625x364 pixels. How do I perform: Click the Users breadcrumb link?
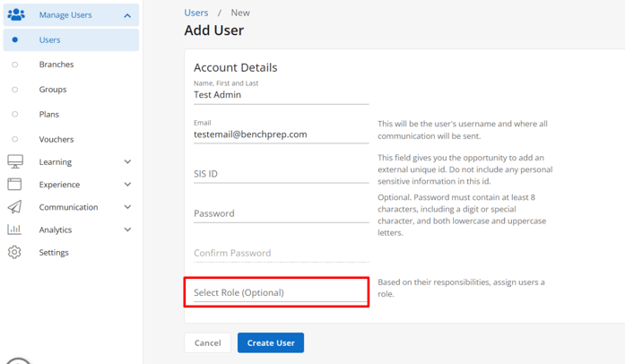[196, 13]
